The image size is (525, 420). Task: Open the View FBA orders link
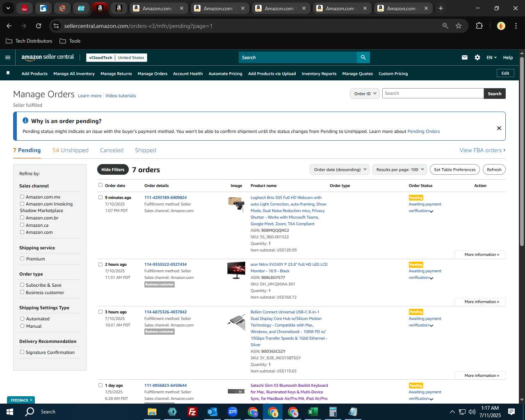pyautogui.click(x=482, y=150)
